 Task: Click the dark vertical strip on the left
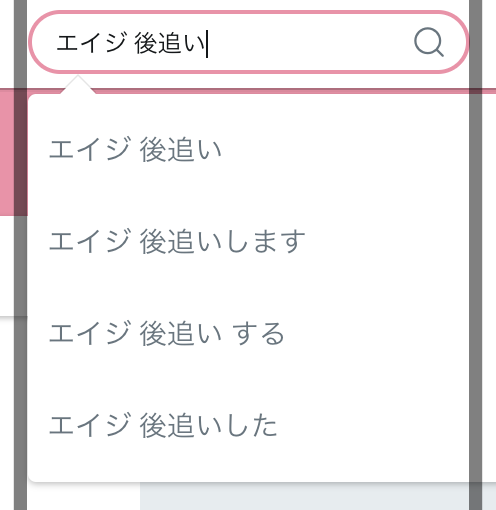tap(20, 255)
